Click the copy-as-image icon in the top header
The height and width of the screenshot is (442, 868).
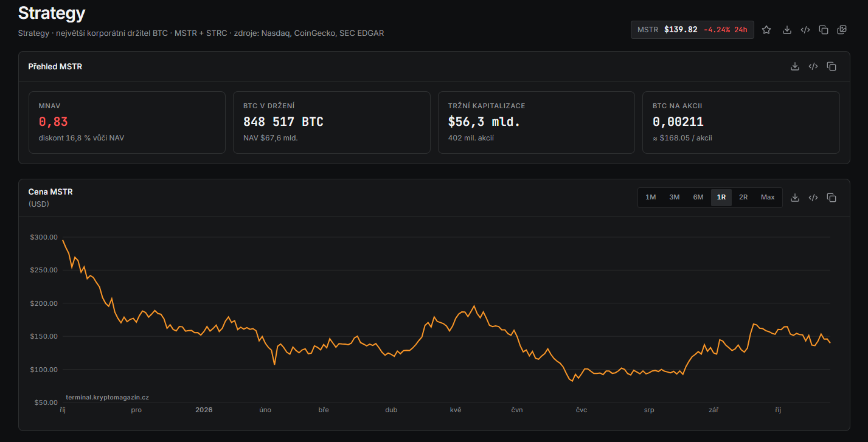[842, 30]
